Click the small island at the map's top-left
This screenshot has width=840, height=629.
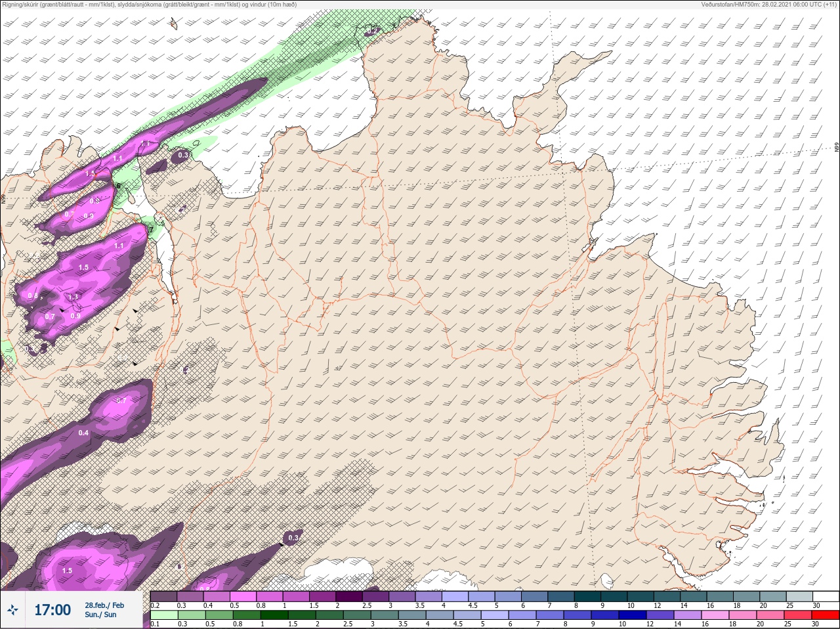[173, 24]
